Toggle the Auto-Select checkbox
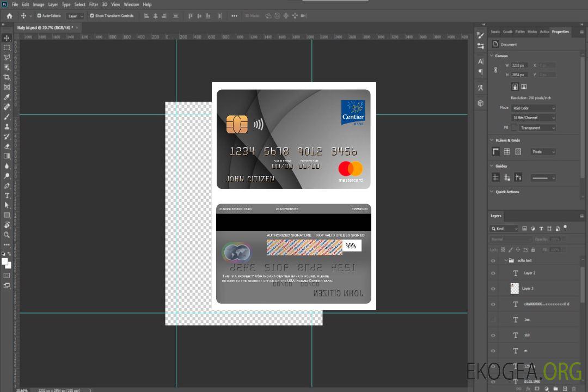588x392 pixels. pyautogui.click(x=39, y=16)
